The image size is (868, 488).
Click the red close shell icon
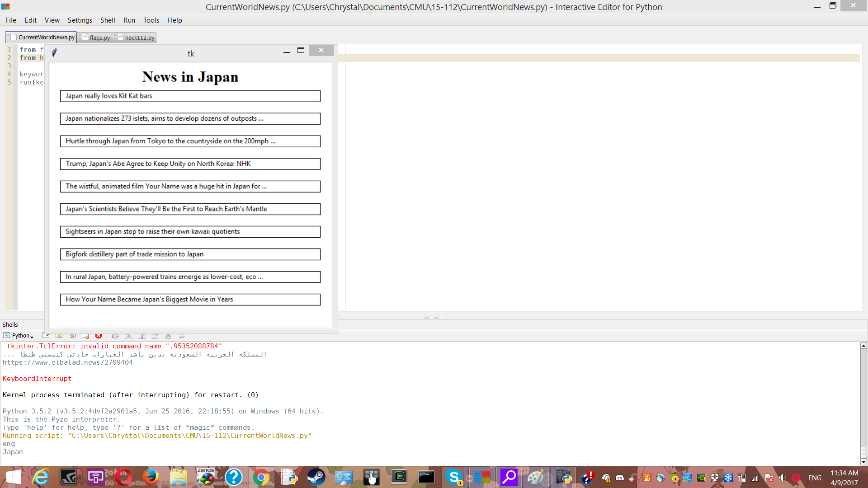(99, 336)
